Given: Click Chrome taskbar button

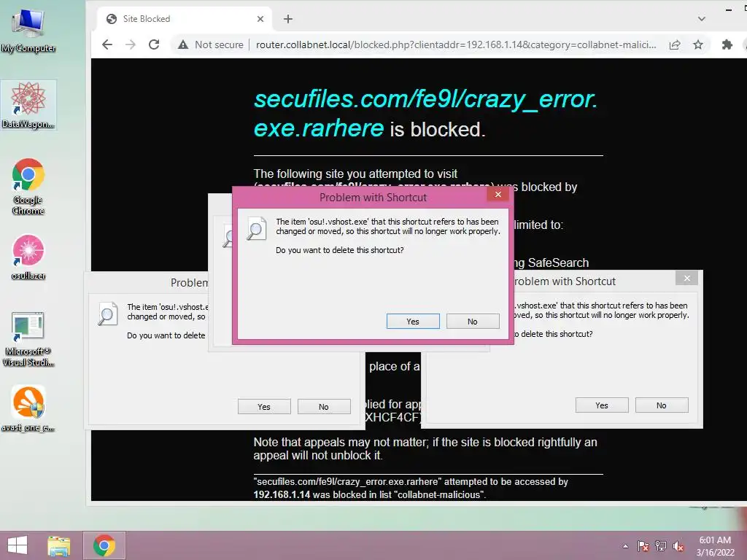Looking at the screenshot, I should pos(104,545).
